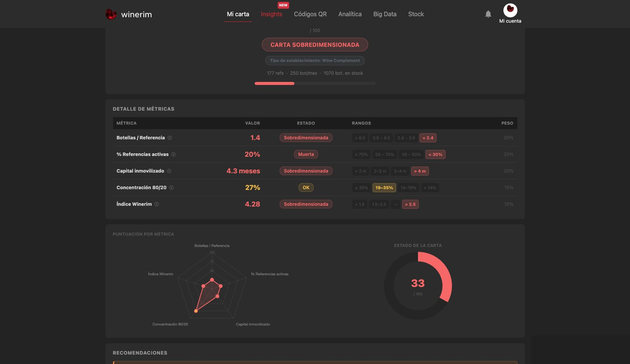Open the Big Data tab
This screenshot has width=630, height=364.
385,14
